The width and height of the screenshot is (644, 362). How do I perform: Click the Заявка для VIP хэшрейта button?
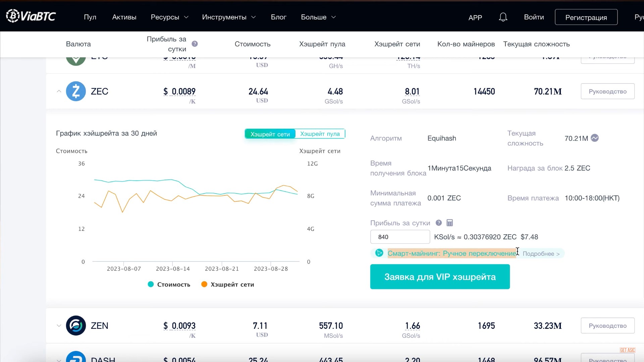(x=440, y=277)
